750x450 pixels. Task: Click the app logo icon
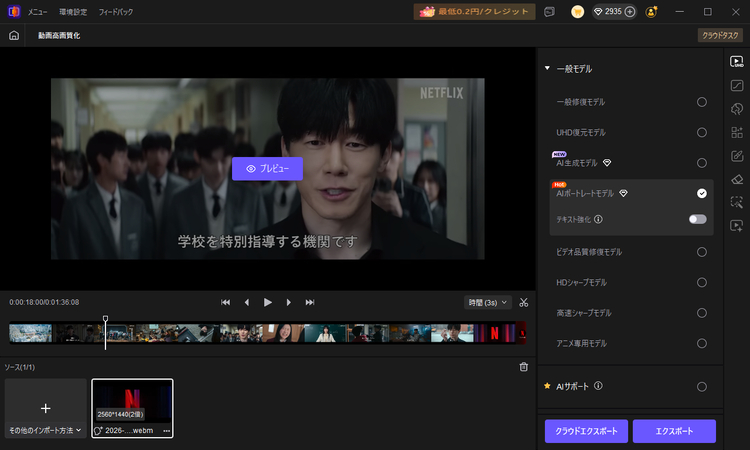[14, 11]
